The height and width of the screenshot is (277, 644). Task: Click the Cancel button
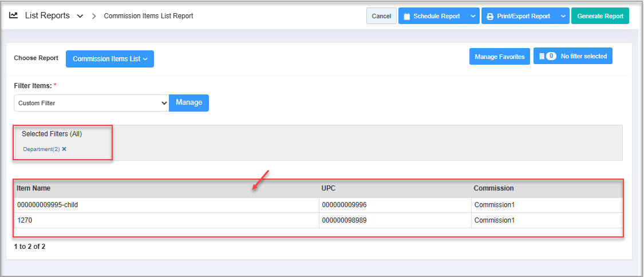pyautogui.click(x=381, y=16)
